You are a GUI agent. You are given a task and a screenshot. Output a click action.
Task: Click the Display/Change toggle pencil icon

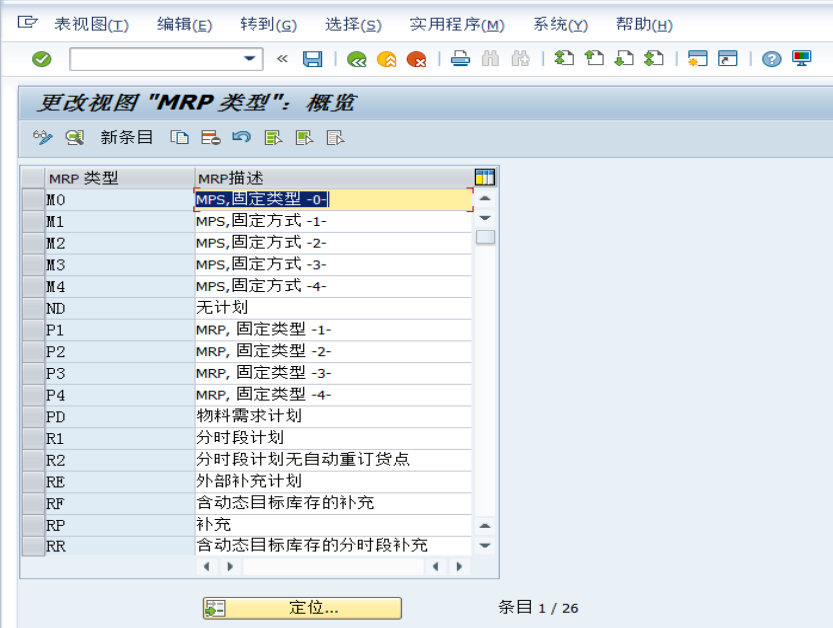(42, 138)
